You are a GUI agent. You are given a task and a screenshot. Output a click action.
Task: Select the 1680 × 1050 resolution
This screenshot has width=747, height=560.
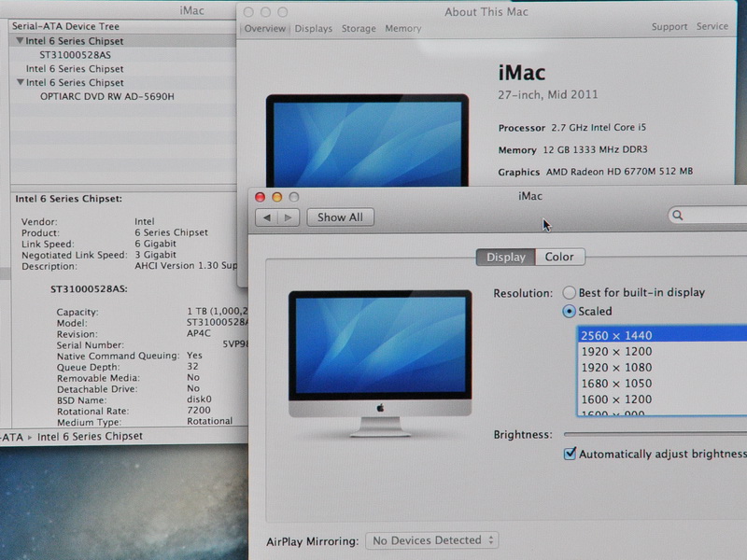[662, 384]
